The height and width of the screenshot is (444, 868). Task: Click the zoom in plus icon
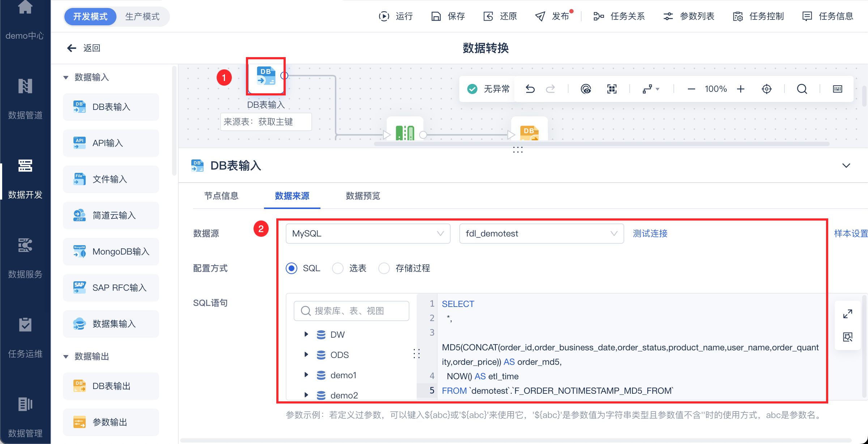click(741, 89)
